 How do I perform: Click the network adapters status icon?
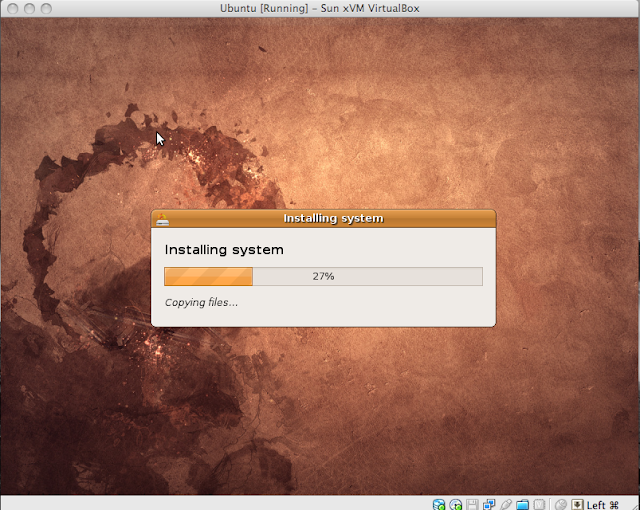(489, 505)
